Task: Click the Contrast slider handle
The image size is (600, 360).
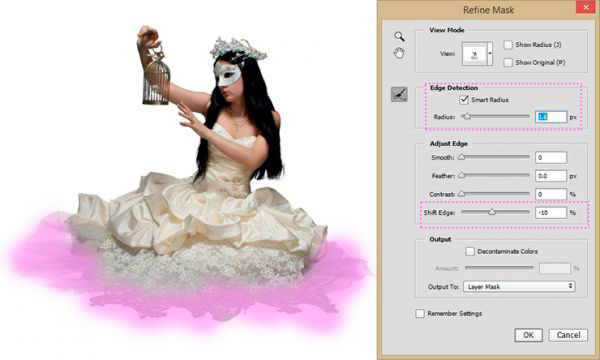Action: coord(461,194)
